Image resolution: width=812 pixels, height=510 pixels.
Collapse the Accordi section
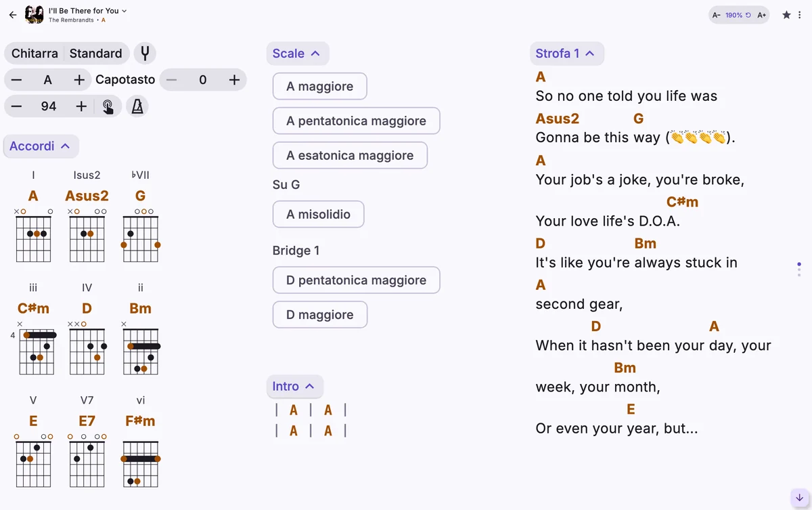coord(41,146)
